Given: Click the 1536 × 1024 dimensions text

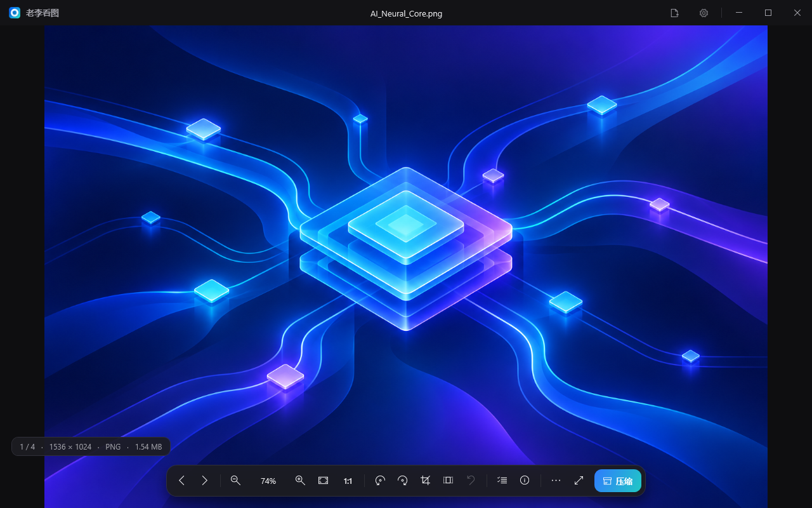Looking at the screenshot, I should 70,447.
